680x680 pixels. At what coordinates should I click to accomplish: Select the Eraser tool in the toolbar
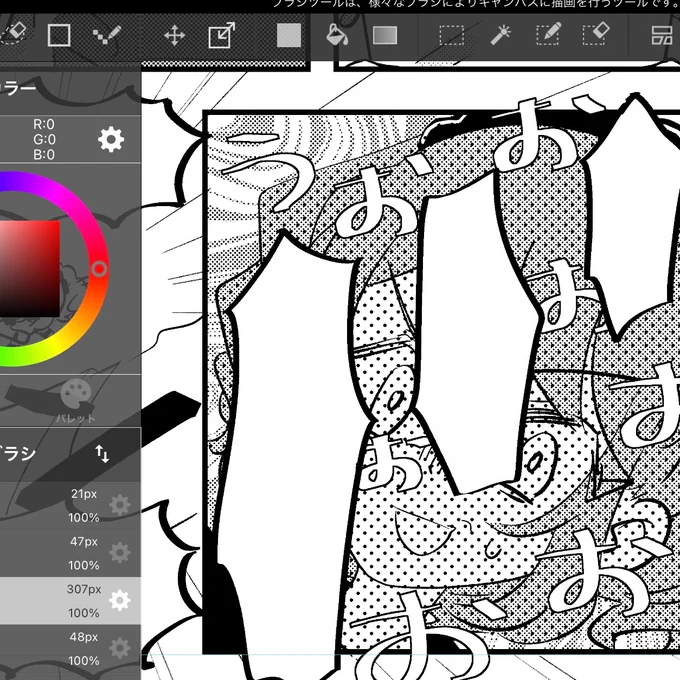point(12,34)
